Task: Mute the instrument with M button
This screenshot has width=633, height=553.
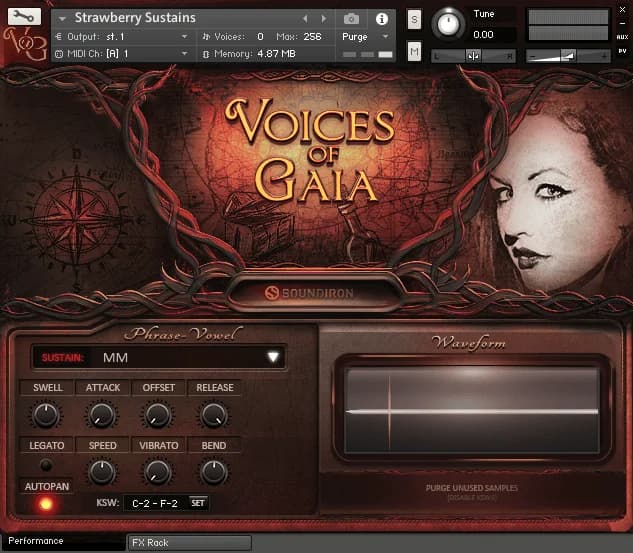Action: (x=414, y=51)
